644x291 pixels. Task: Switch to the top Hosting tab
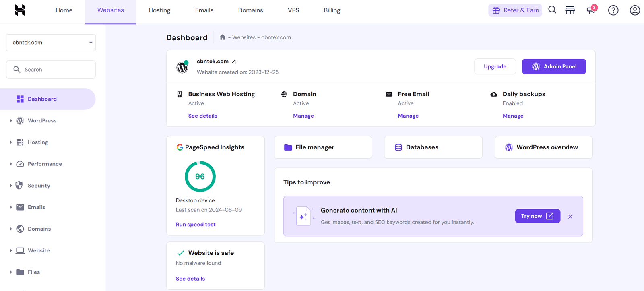point(159,10)
